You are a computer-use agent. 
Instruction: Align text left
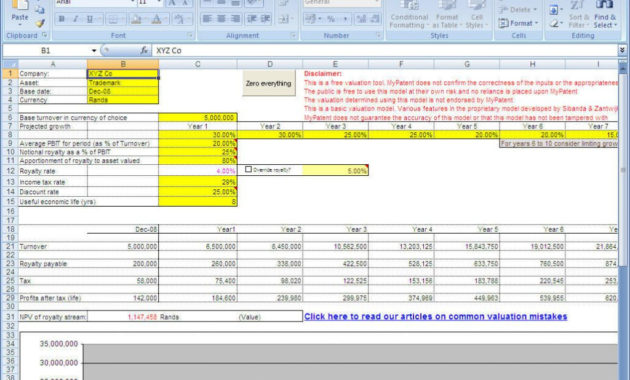point(207,19)
